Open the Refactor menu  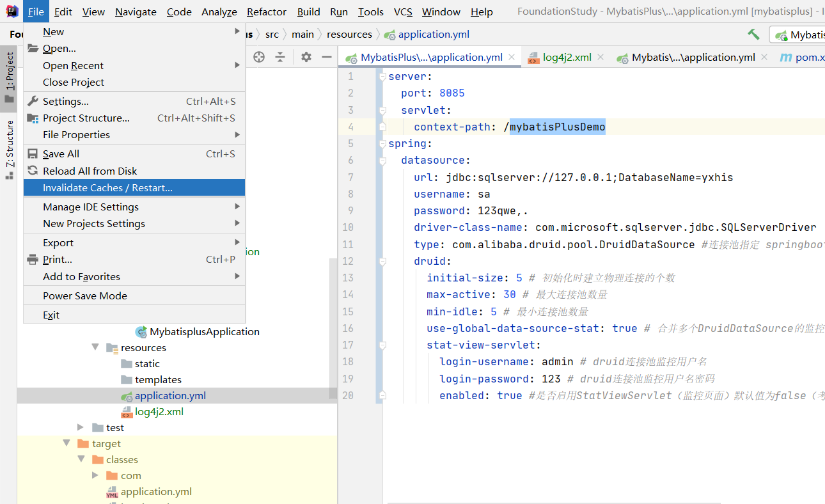(x=267, y=12)
